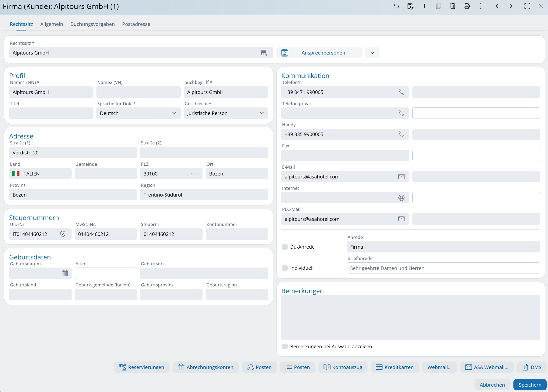The height and width of the screenshot is (392, 548).
Task: Check Bemerkungen bei Auswahl anzeigen
Action: coord(285,346)
